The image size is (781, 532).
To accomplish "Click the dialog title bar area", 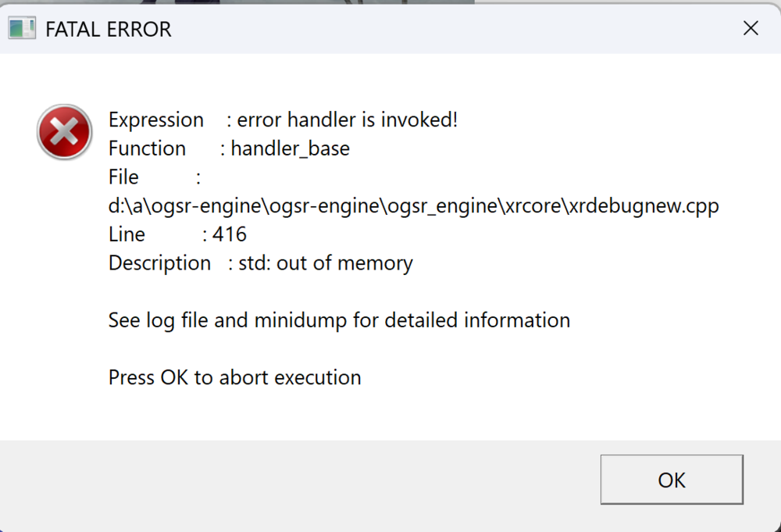I will pos(390,27).
